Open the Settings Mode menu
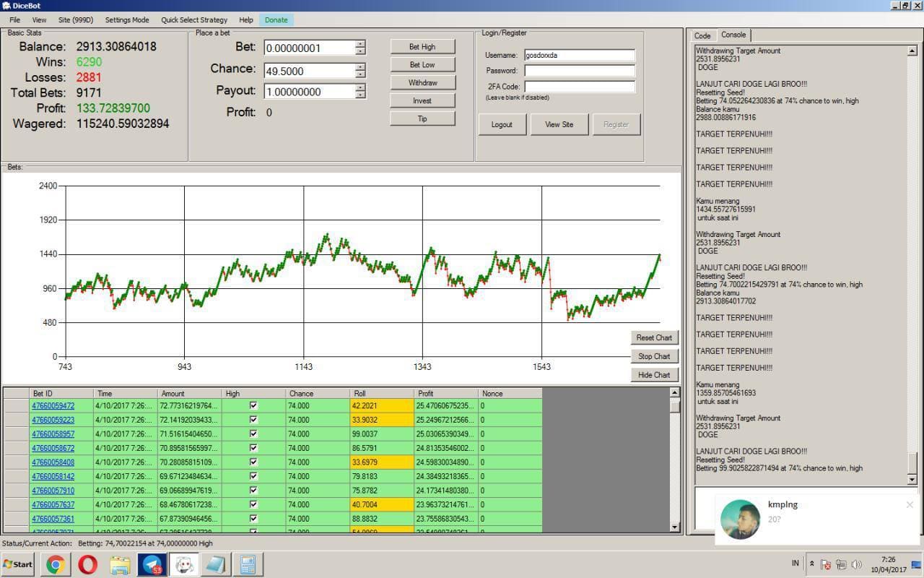 pos(127,20)
